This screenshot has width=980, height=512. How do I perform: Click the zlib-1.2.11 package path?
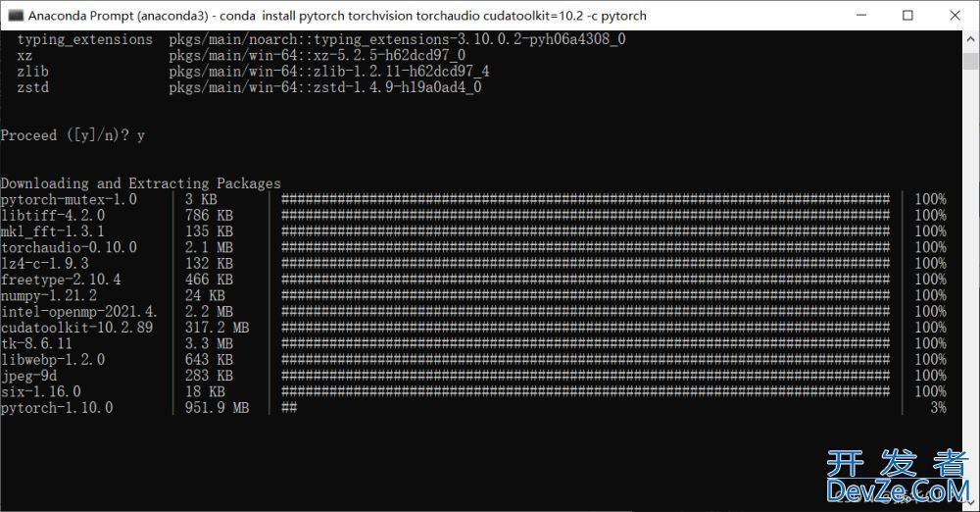coord(328,72)
